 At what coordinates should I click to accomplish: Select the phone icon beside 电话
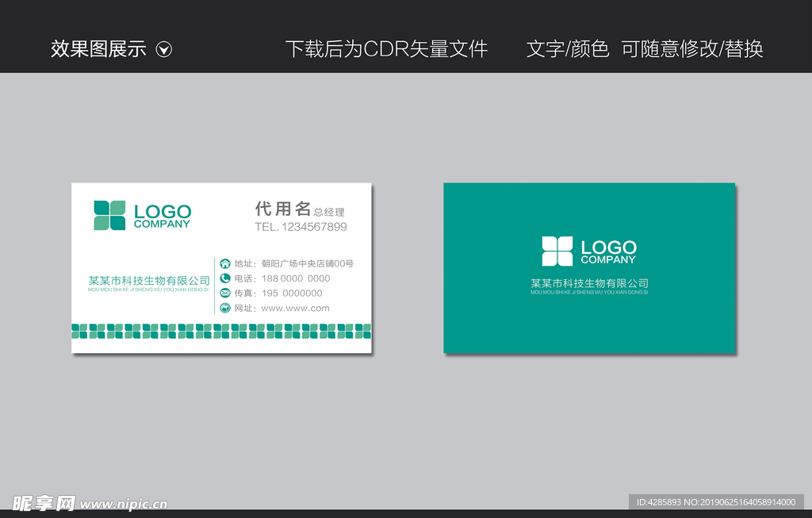coord(225,278)
